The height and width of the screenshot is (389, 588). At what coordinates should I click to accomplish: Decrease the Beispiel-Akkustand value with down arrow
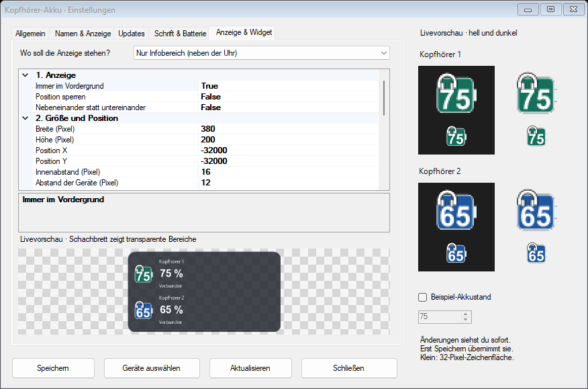click(x=465, y=320)
